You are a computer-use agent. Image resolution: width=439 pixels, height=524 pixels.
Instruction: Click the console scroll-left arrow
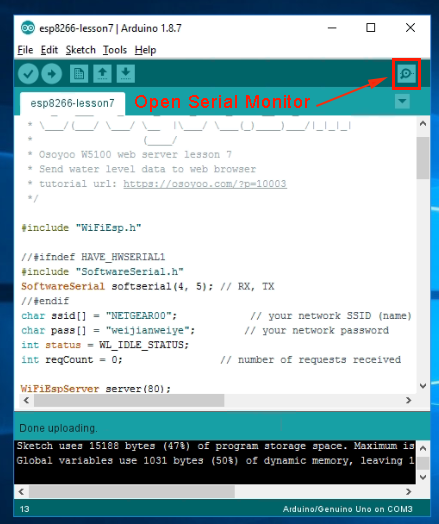21,492
